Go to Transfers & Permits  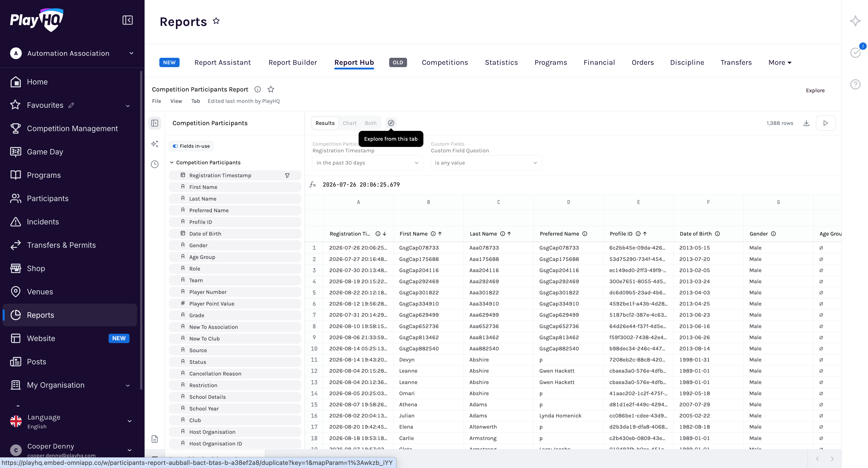tap(70, 245)
